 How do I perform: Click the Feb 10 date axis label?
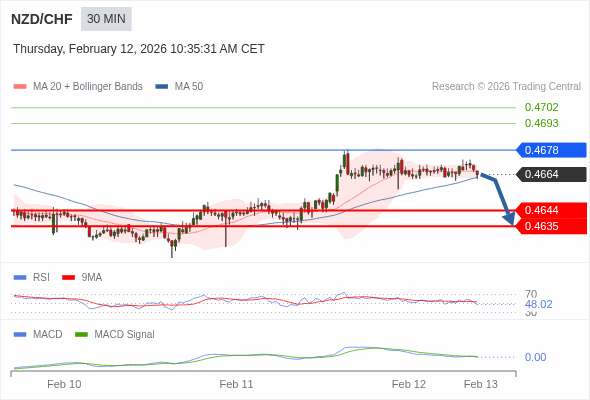point(64,384)
